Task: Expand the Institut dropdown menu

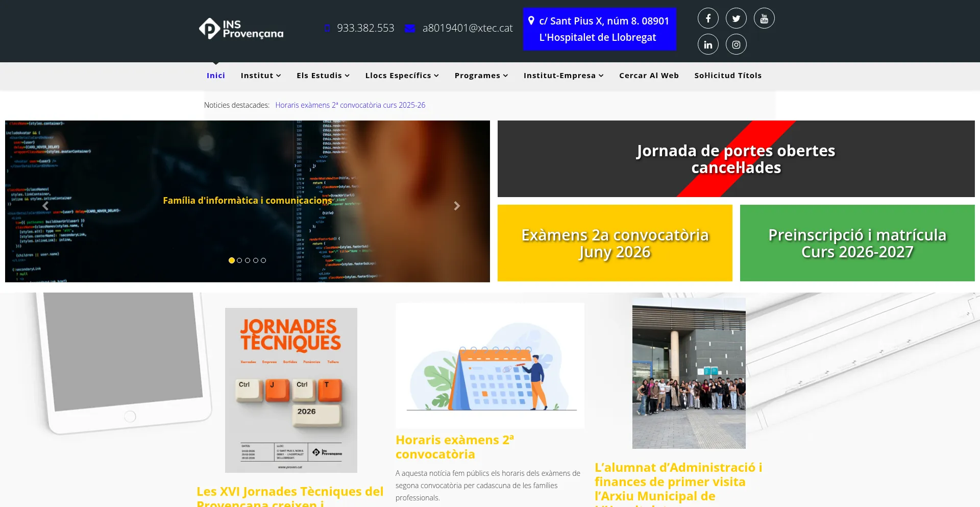Action: click(x=261, y=76)
